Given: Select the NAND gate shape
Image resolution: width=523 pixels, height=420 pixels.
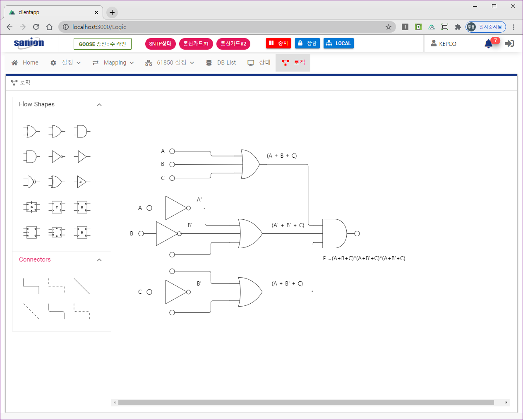Looking at the screenshot, I should (x=31, y=156).
